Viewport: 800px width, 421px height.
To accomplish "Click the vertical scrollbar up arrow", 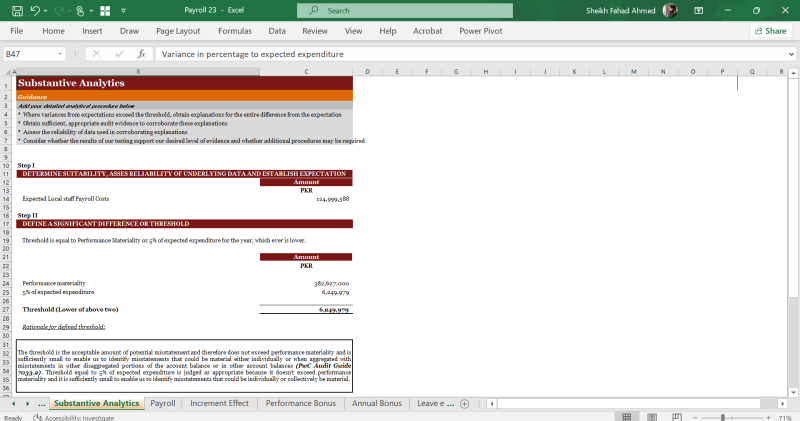I will (x=793, y=73).
